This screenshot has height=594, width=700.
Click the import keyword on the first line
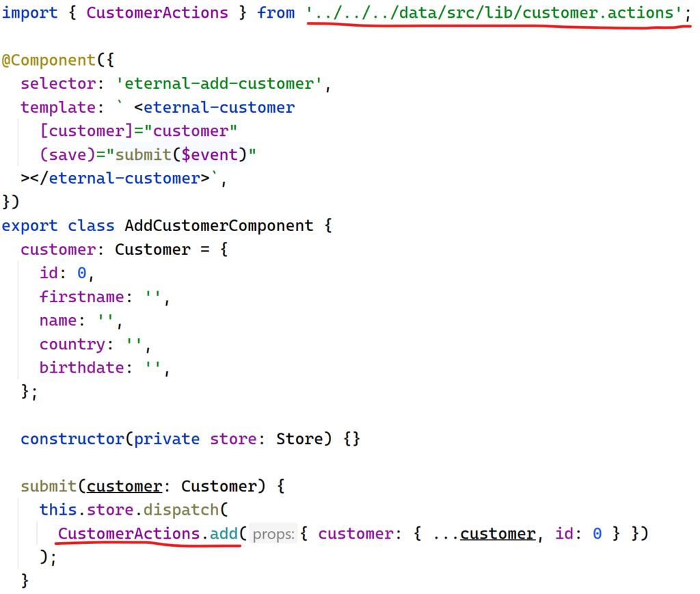(x=30, y=12)
